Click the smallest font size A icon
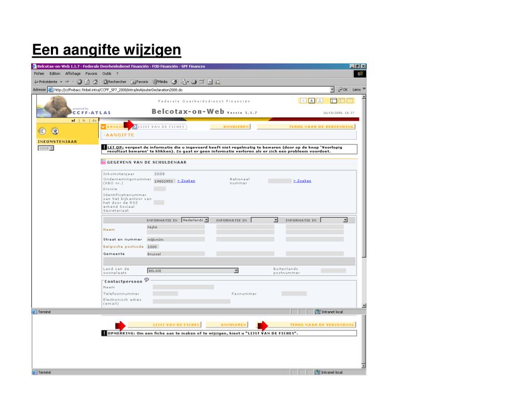The width and height of the screenshot is (532, 399). pos(303,101)
